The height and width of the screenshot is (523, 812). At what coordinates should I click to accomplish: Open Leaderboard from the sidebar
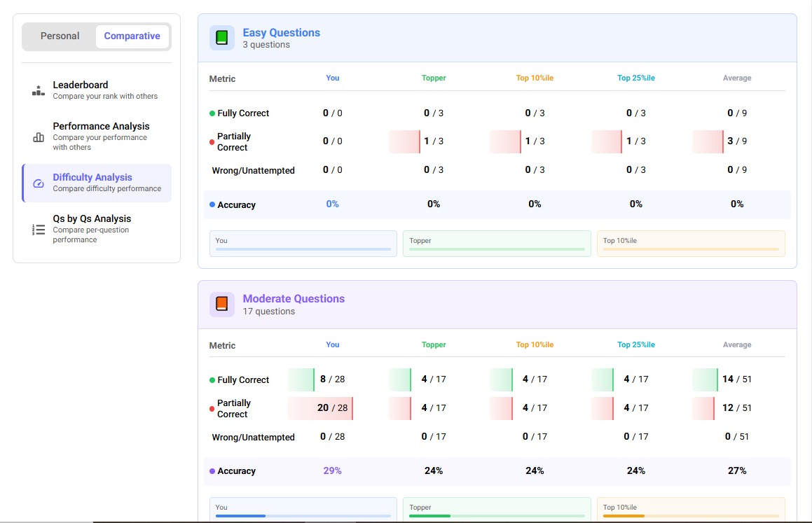point(96,90)
